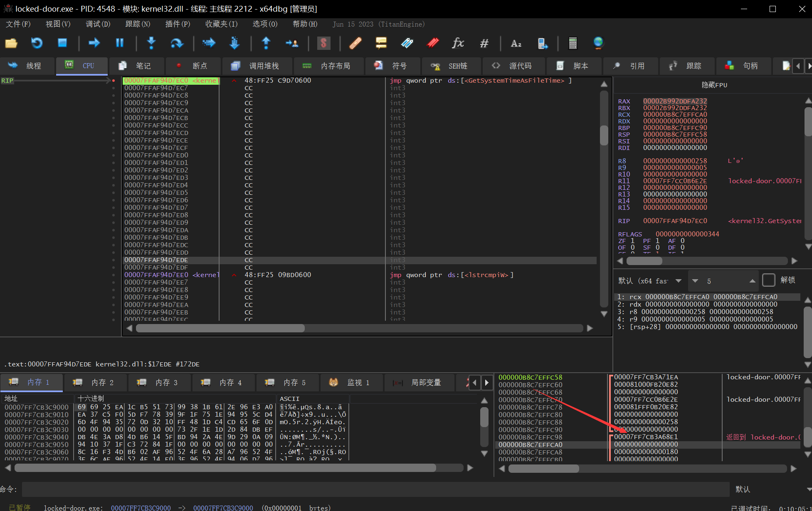Click the disassembly vertical scrollbar thumb
812x511 pixels.
click(604, 135)
